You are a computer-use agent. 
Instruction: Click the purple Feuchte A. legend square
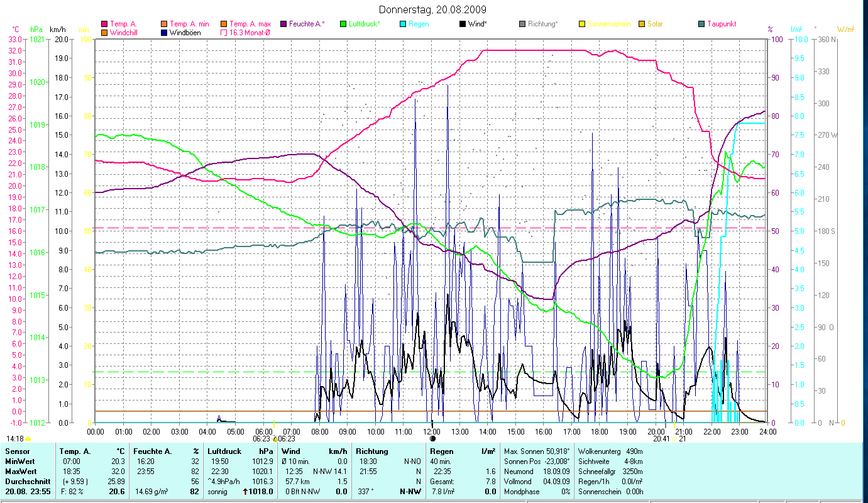click(283, 24)
